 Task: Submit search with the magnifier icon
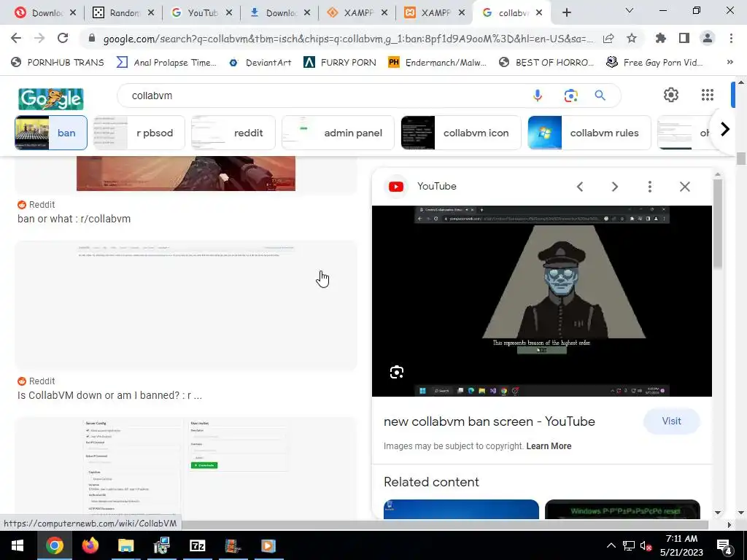[x=600, y=96]
